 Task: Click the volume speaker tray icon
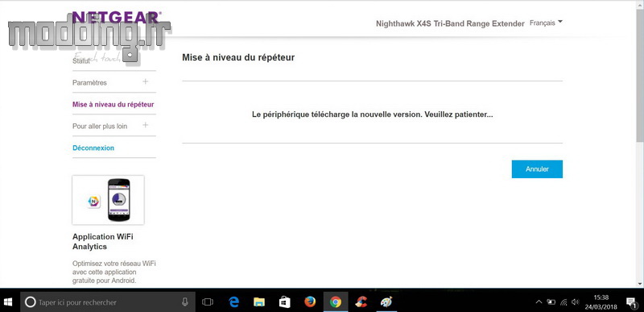tap(576, 302)
